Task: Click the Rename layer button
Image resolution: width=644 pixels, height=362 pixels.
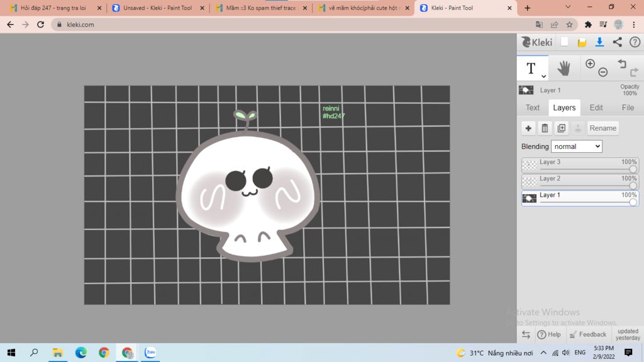Action: coord(603,128)
